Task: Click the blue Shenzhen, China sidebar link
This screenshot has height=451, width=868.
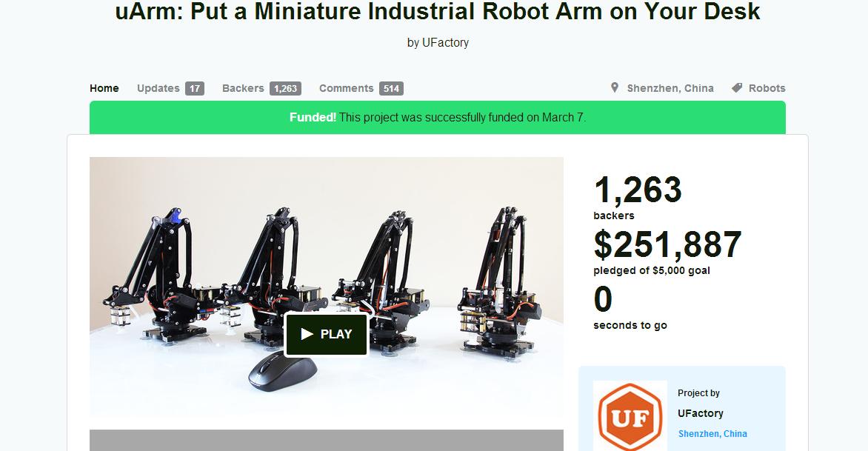Action: click(712, 434)
